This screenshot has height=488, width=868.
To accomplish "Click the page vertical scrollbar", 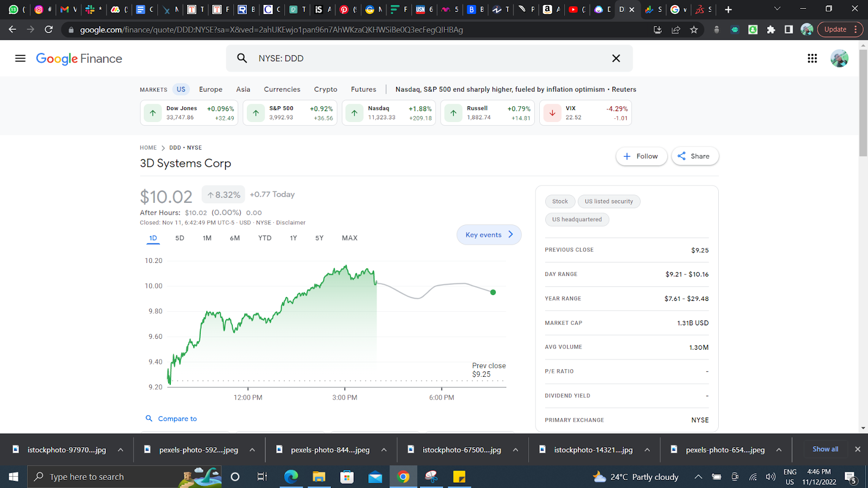I will click(863, 102).
